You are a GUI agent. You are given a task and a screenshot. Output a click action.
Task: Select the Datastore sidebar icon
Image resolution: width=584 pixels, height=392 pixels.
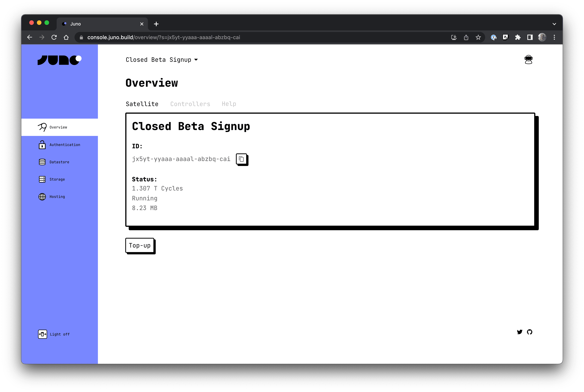point(42,162)
